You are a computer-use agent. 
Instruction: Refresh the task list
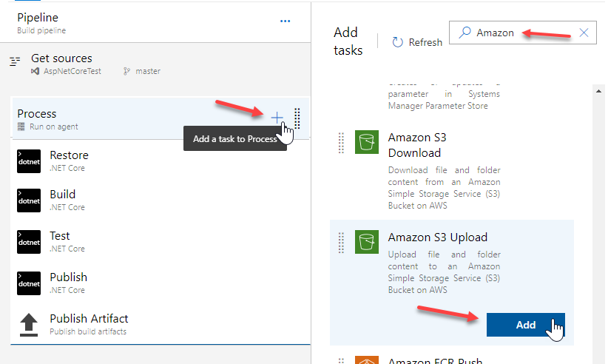(x=417, y=42)
